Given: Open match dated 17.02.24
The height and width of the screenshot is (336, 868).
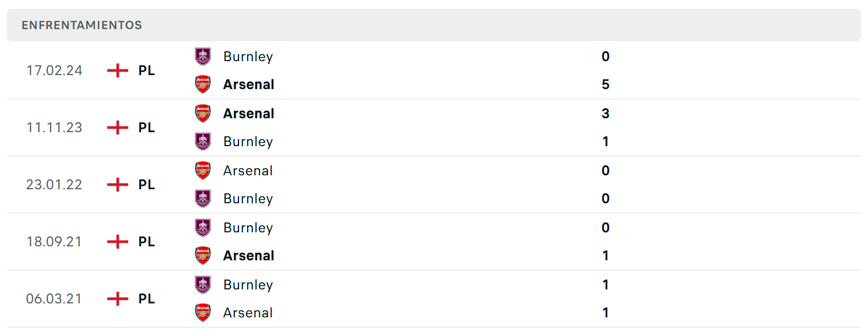Looking at the screenshot, I should [434, 70].
